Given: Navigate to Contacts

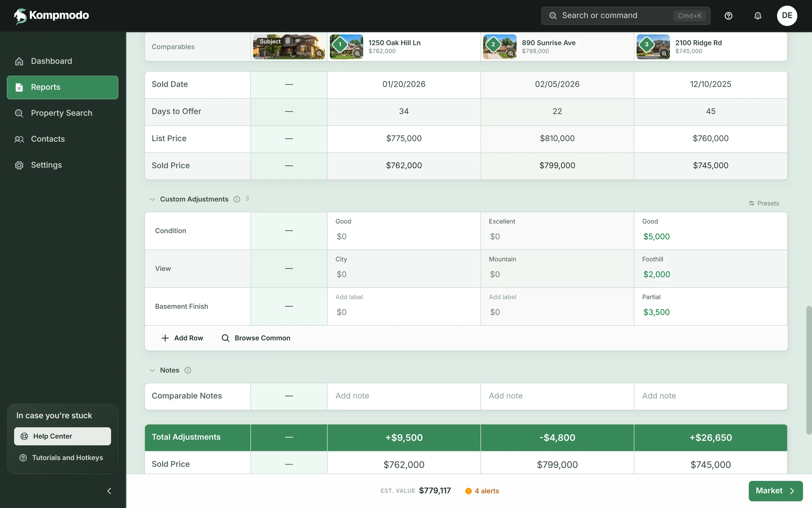Looking at the screenshot, I should 63,139.
